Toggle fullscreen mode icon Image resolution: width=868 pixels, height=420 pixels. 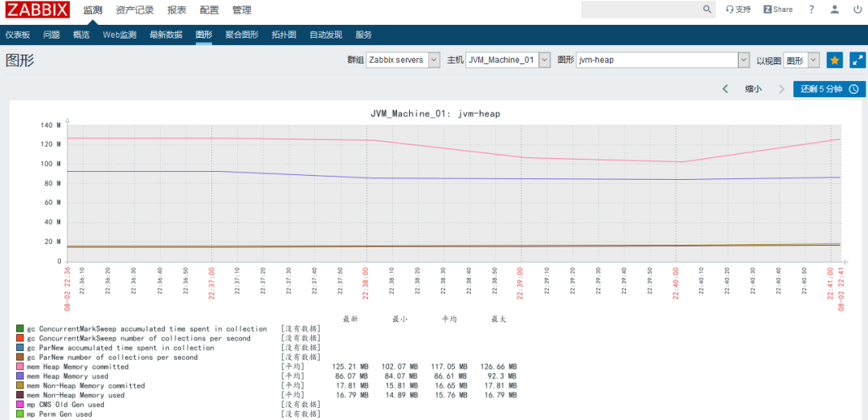pyautogui.click(x=858, y=59)
